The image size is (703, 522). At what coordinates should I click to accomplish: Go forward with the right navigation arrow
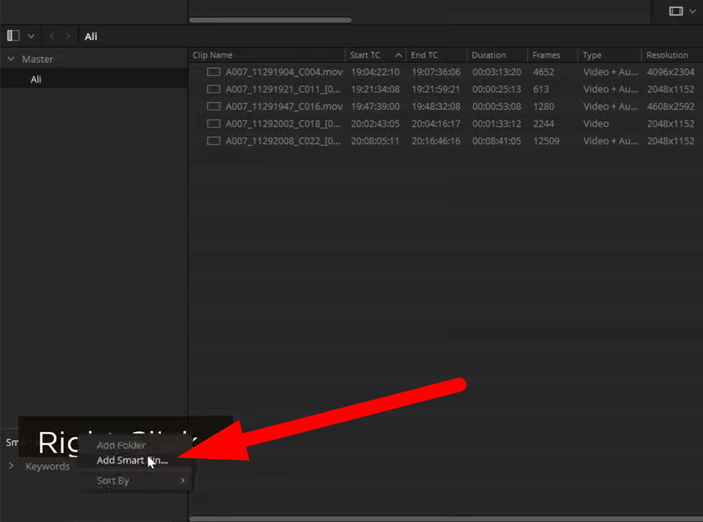click(x=68, y=36)
